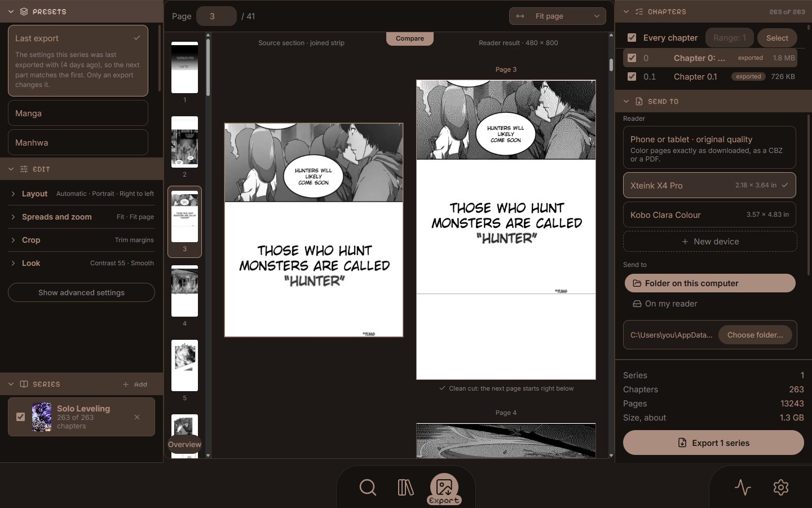The height and width of the screenshot is (508, 812).
Task: Click the fit-width arrows icon in Fit page
Action: (x=520, y=16)
